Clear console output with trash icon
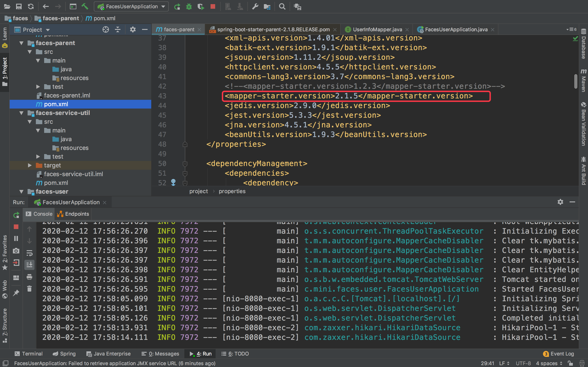Screen dimensions: 588x367 [x=29, y=289]
